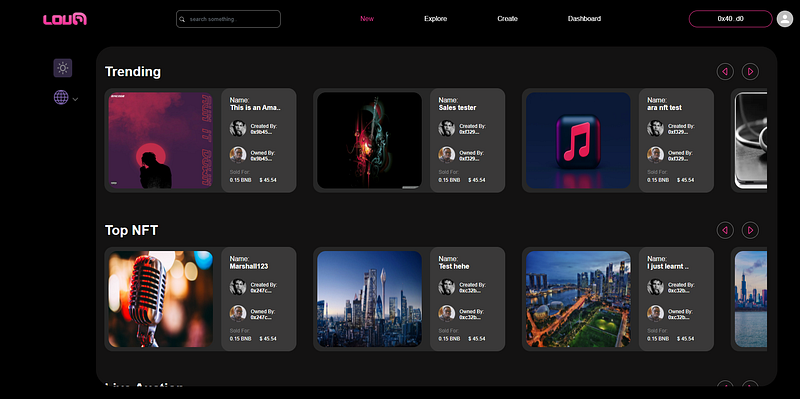Image resolution: width=800 pixels, height=399 pixels.
Task: Open the 'ara nft test' music note artwork
Action: tap(578, 140)
